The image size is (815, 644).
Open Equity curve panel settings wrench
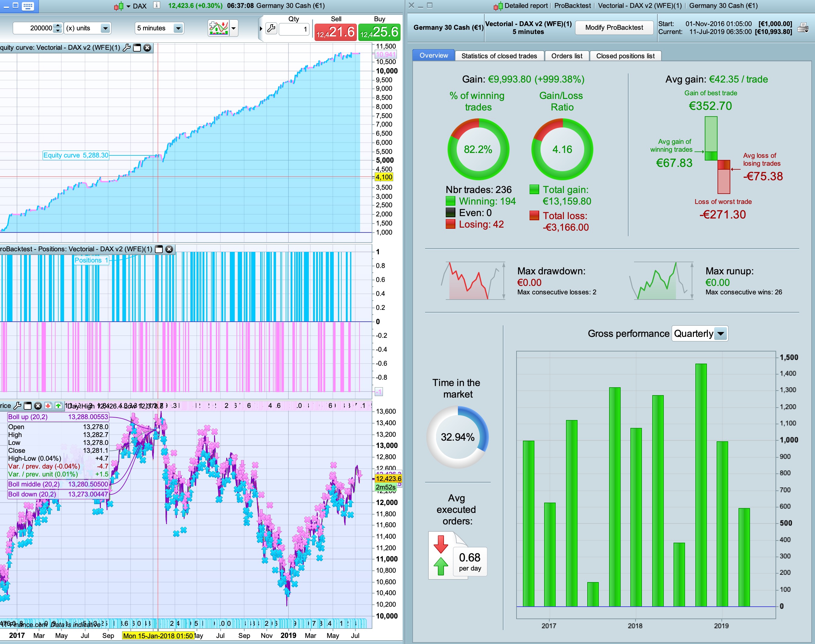pos(127,48)
